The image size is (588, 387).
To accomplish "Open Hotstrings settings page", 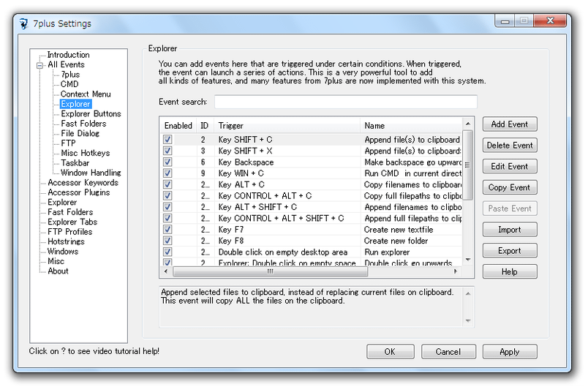I will [x=66, y=241].
